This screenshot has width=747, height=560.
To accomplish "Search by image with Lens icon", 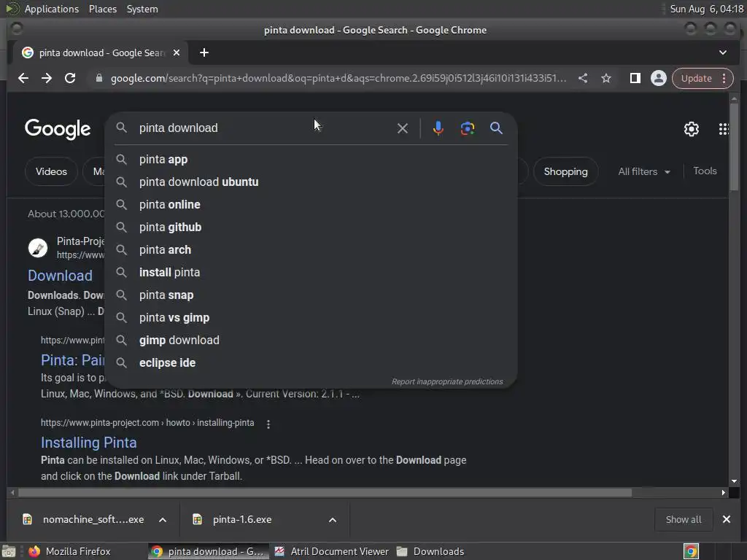I will click(468, 128).
